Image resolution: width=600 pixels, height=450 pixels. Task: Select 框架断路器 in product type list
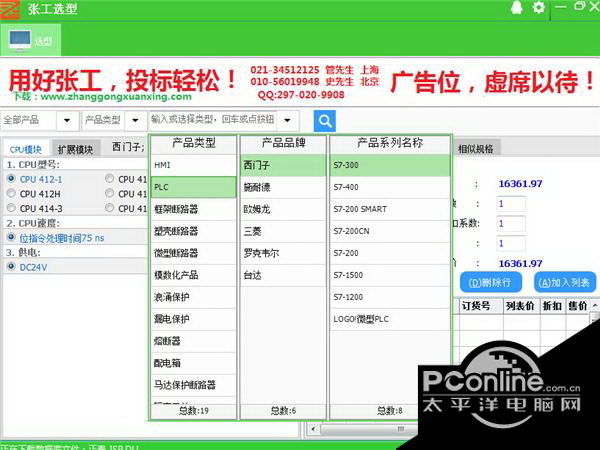pyautogui.click(x=194, y=209)
